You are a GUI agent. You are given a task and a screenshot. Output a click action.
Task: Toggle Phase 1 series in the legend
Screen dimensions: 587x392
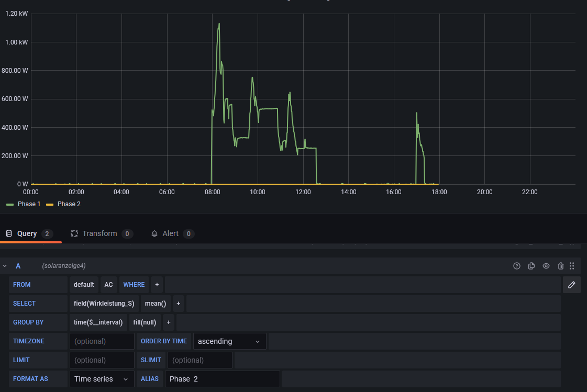click(29, 204)
